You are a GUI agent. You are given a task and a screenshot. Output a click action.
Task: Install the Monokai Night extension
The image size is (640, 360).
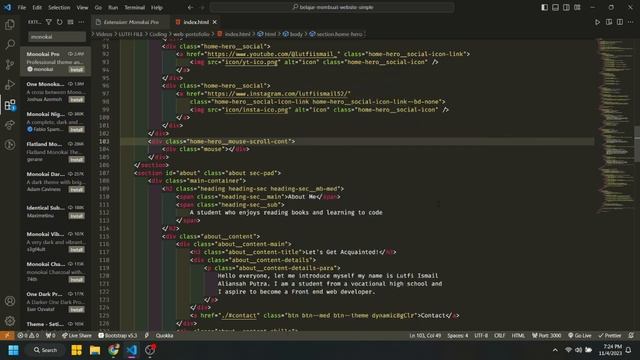(76, 129)
